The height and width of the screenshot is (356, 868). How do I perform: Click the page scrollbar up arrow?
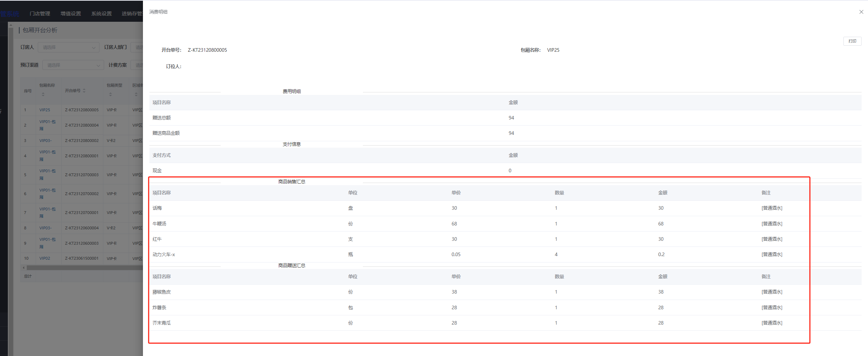[11, 25]
